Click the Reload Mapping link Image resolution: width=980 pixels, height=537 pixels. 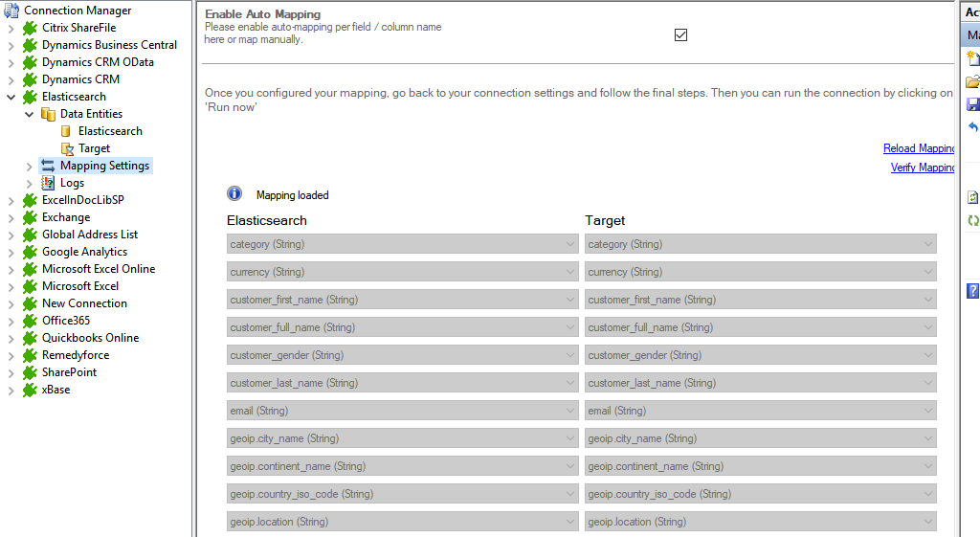(x=919, y=148)
